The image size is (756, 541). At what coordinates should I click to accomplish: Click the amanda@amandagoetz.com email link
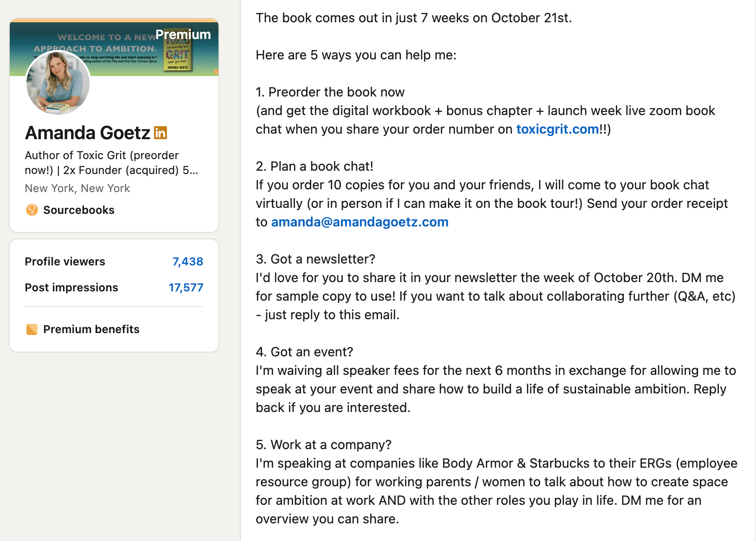coord(359,222)
